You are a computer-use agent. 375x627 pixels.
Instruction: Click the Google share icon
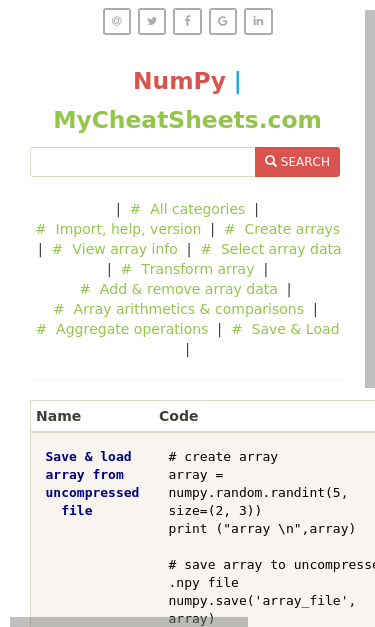223,21
